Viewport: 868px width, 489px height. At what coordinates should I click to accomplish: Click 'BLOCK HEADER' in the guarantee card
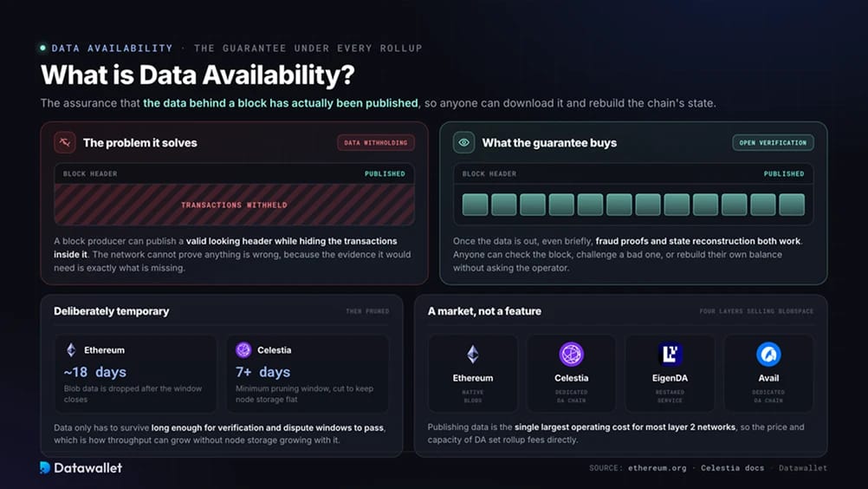tap(489, 174)
